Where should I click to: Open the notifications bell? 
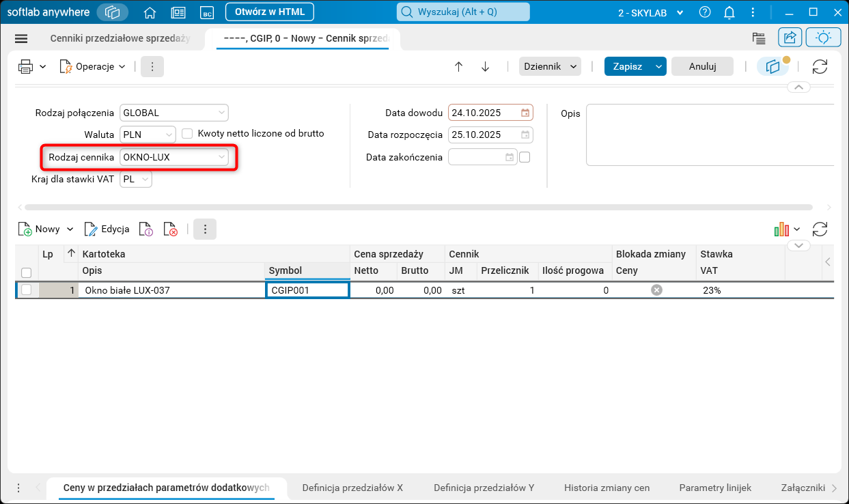[x=729, y=12]
